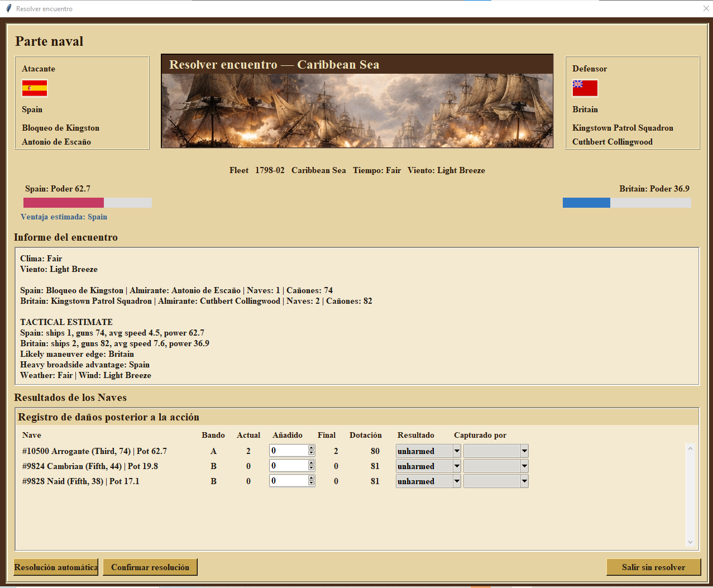Click scrollbar down arrow in damage table
Viewport: 713px width, 588px height.
(x=691, y=542)
